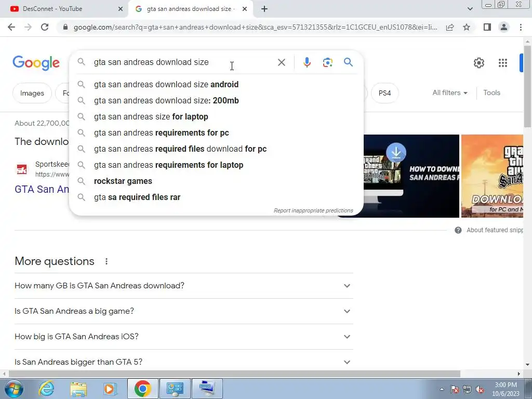Click the browser back arrow
The height and width of the screenshot is (399, 532).
click(x=11, y=27)
